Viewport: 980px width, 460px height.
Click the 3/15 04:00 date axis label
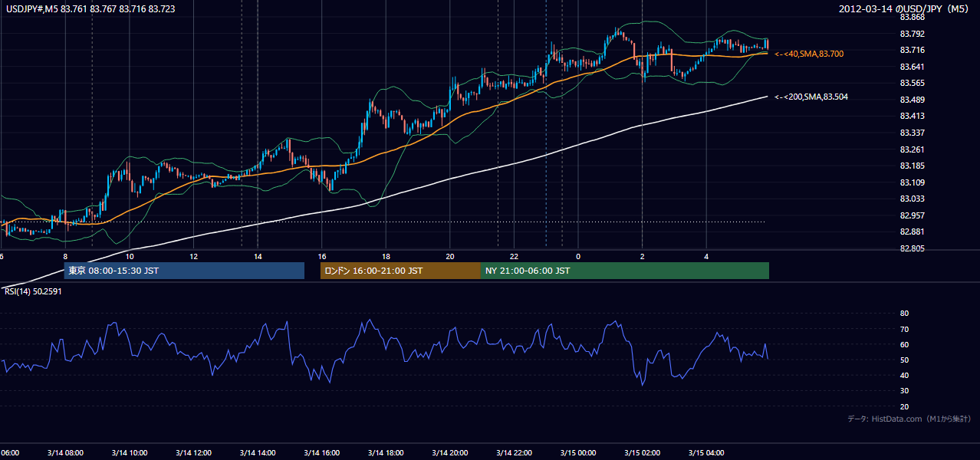click(706, 452)
